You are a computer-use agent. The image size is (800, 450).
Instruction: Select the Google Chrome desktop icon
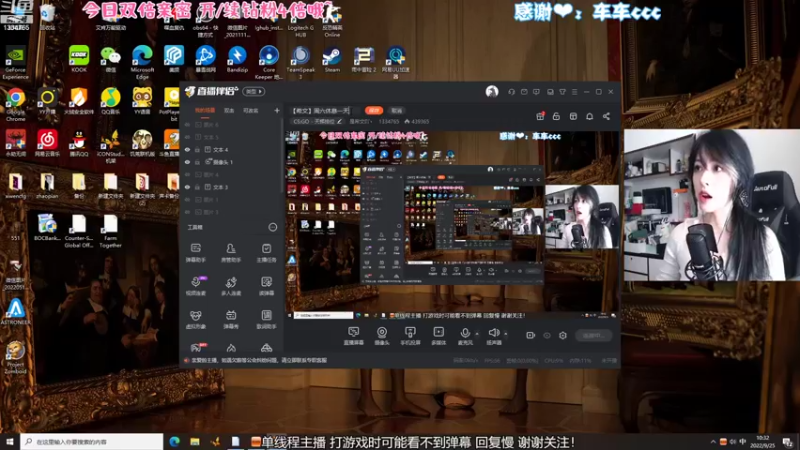click(16, 105)
